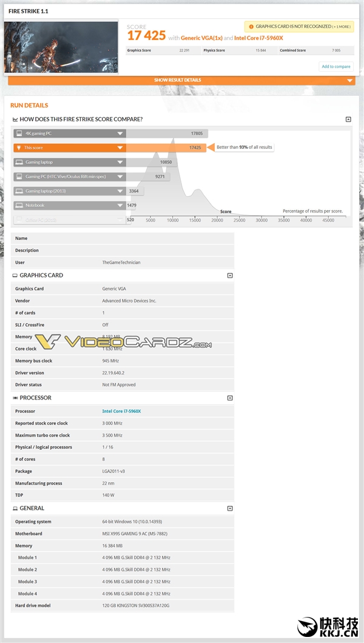Image resolution: width=364 pixels, height=643 pixels.
Task: Click the warning icon in the graphics card alert
Action: tap(251, 27)
